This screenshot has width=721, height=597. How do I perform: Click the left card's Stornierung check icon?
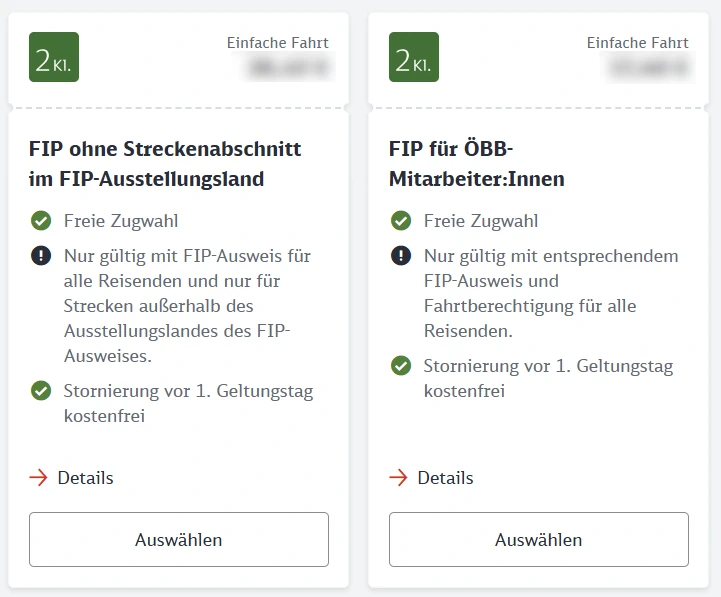point(41,391)
